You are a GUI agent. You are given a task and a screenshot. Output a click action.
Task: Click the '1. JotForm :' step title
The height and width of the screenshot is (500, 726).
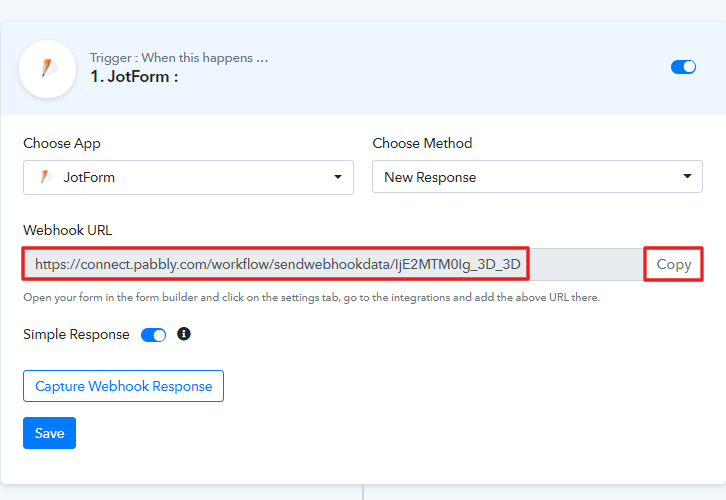tap(134, 76)
